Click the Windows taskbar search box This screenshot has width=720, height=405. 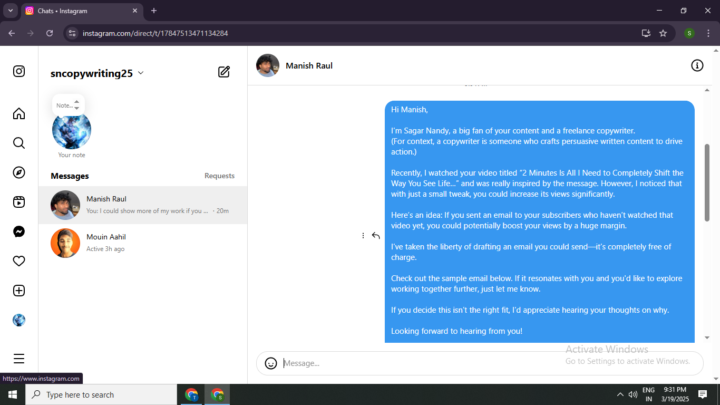pyautogui.click(x=101, y=394)
